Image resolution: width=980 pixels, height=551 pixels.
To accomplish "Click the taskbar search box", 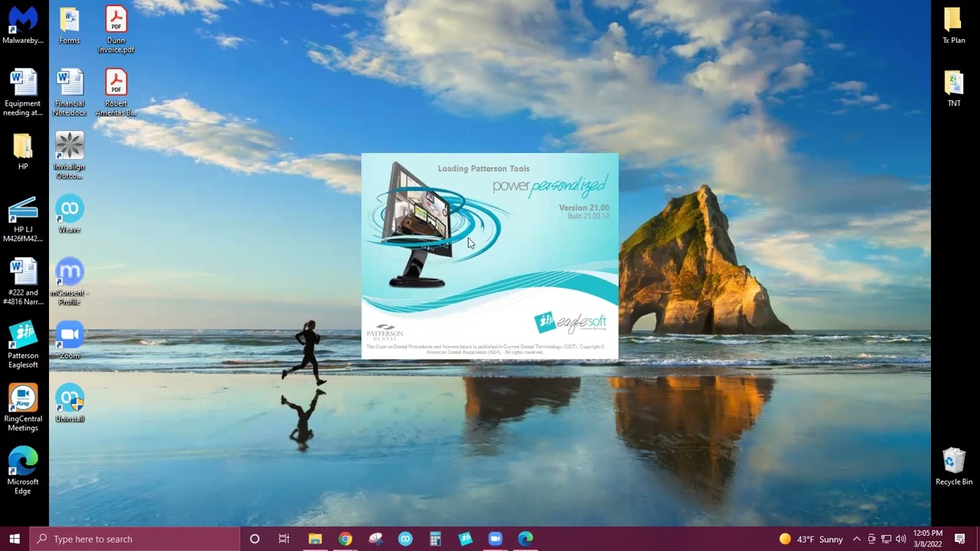I will point(135,539).
